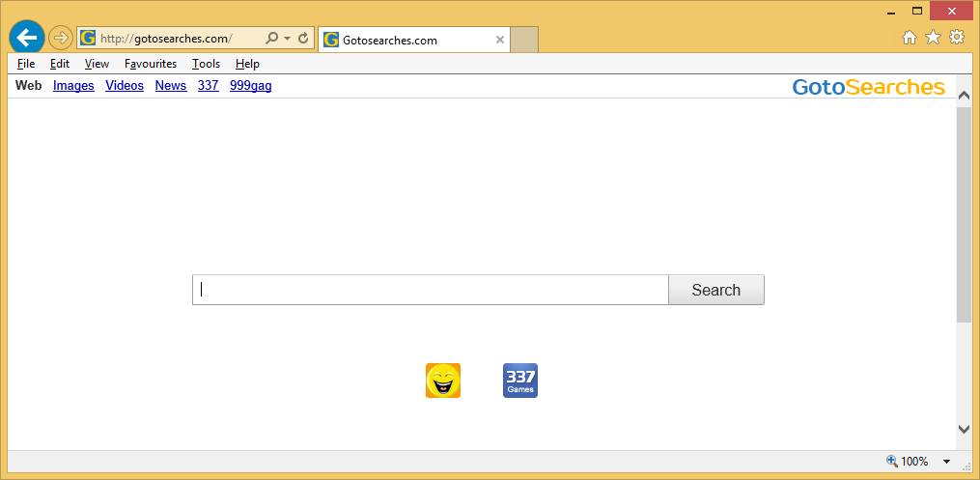Viewport: 980px width, 480px height.
Task: Open Favourites star icon
Action: (x=933, y=38)
